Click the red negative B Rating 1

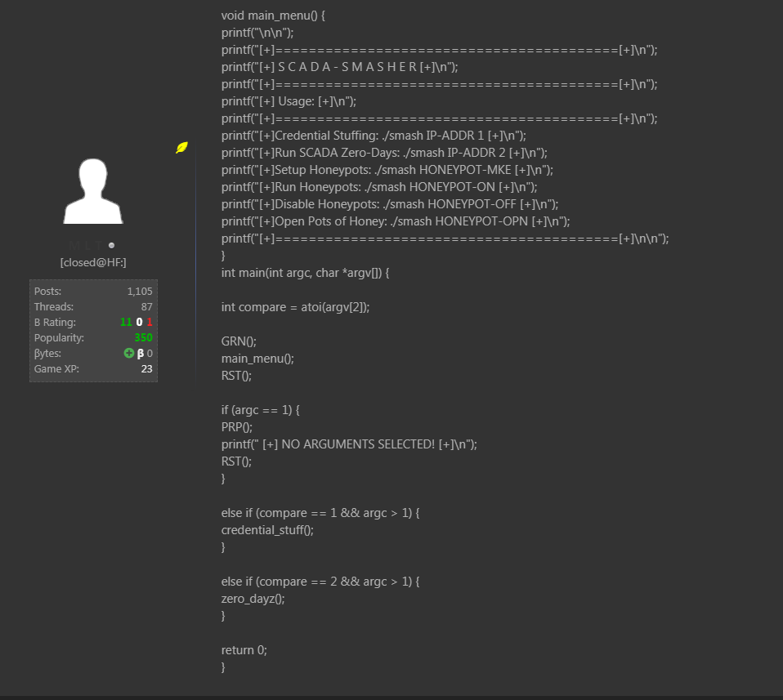[150, 323]
